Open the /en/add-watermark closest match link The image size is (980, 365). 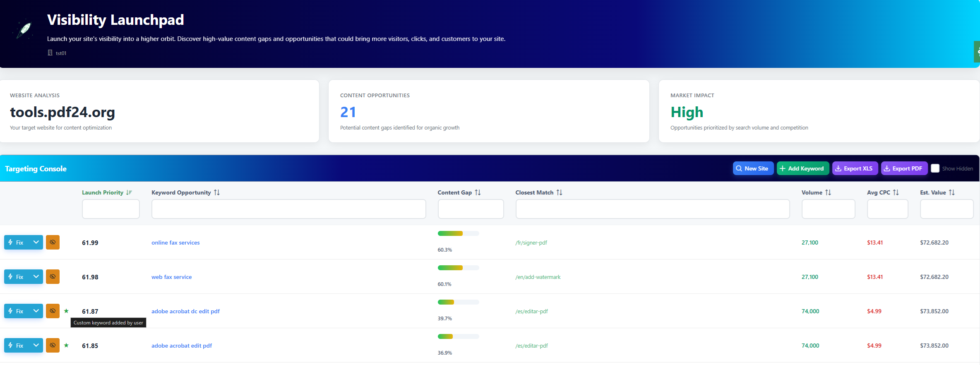coord(538,277)
